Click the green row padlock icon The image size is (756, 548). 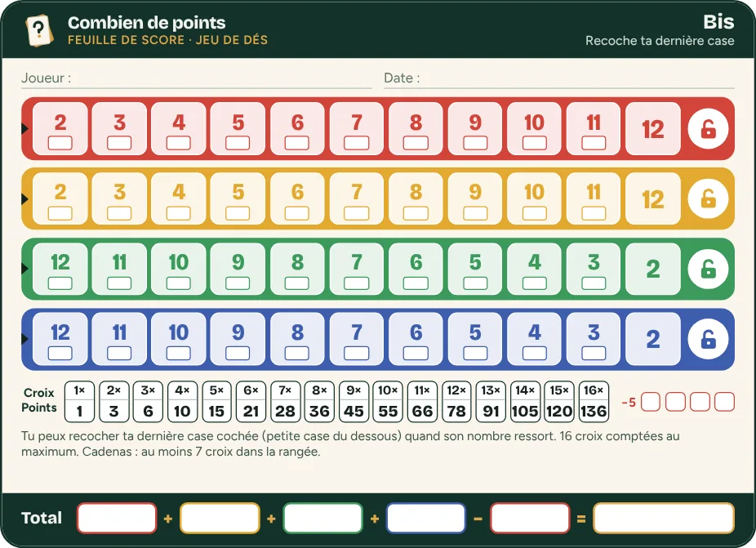(708, 270)
